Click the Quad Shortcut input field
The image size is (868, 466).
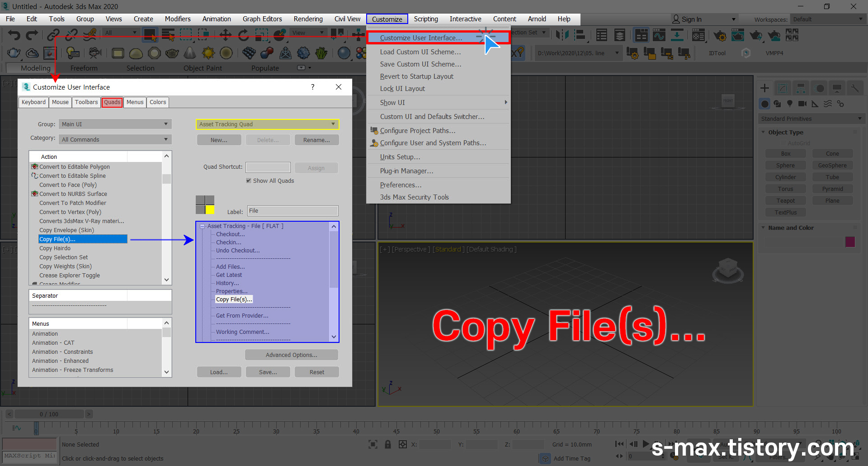[x=268, y=167]
